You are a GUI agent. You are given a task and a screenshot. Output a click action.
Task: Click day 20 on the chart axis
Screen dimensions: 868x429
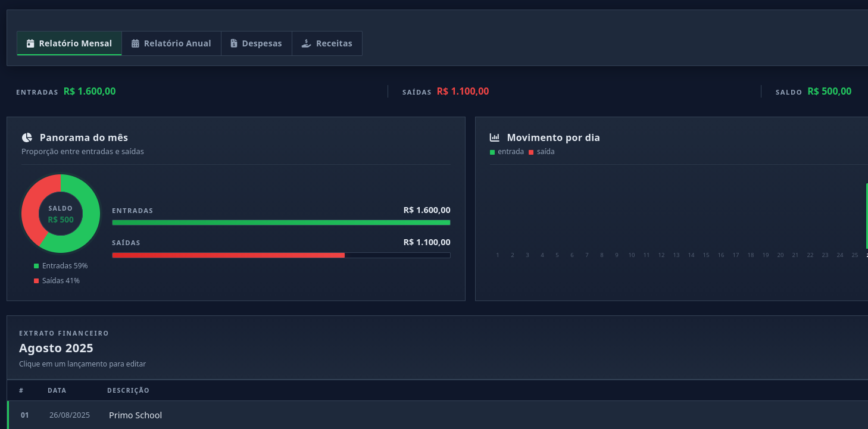[780, 255]
